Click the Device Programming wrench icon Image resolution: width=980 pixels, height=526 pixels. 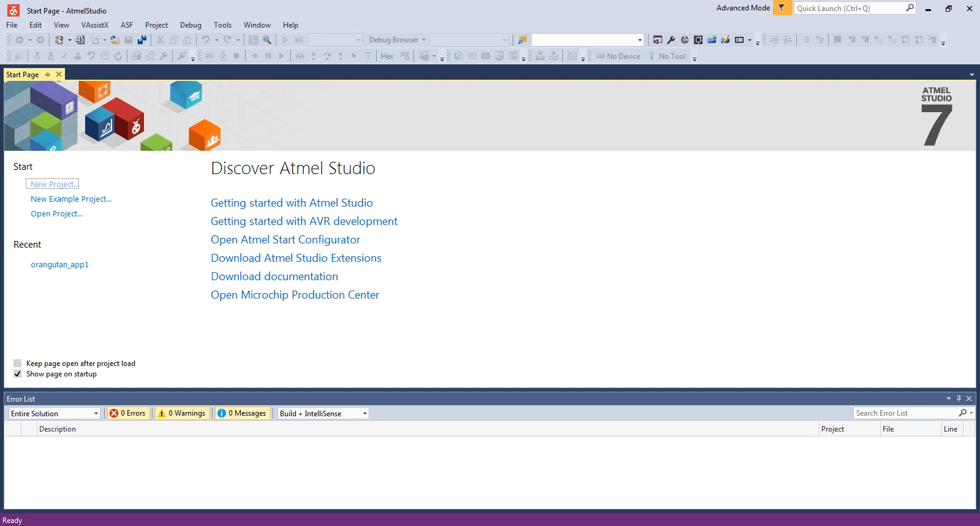(x=671, y=40)
